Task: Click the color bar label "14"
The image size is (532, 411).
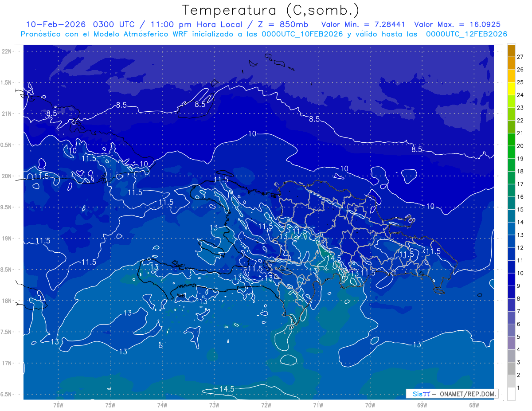Action: point(520,222)
